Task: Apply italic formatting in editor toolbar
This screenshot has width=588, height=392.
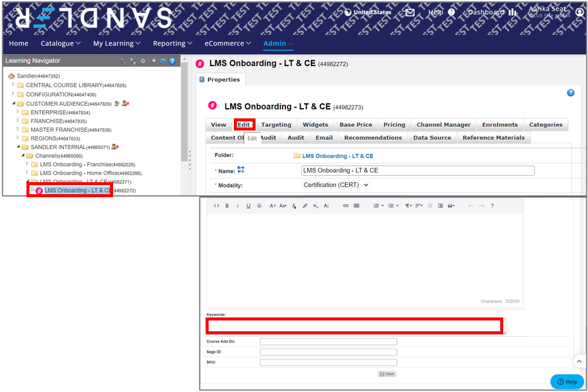Action: (238, 206)
